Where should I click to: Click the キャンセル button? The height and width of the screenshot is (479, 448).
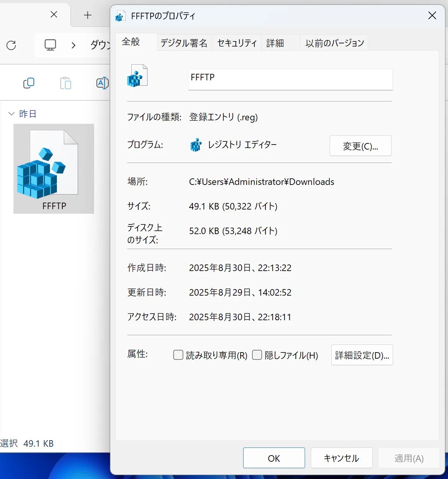[x=342, y=458]
